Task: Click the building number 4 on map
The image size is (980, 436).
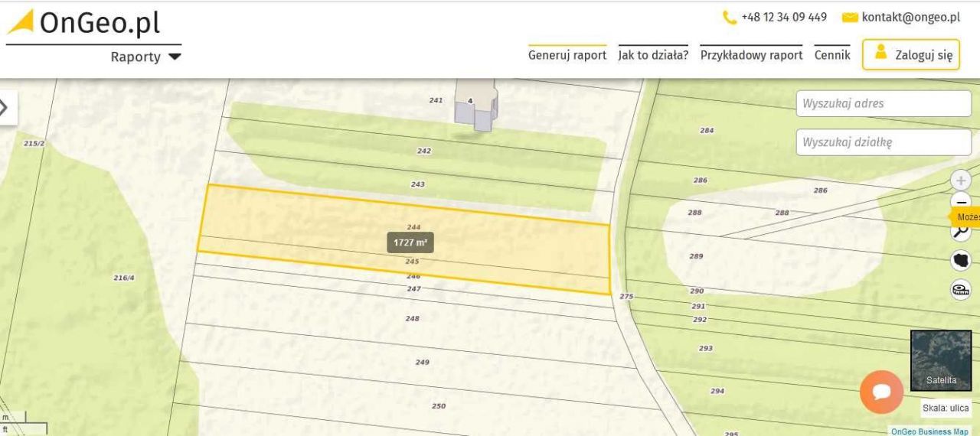Action: (470, 100)
